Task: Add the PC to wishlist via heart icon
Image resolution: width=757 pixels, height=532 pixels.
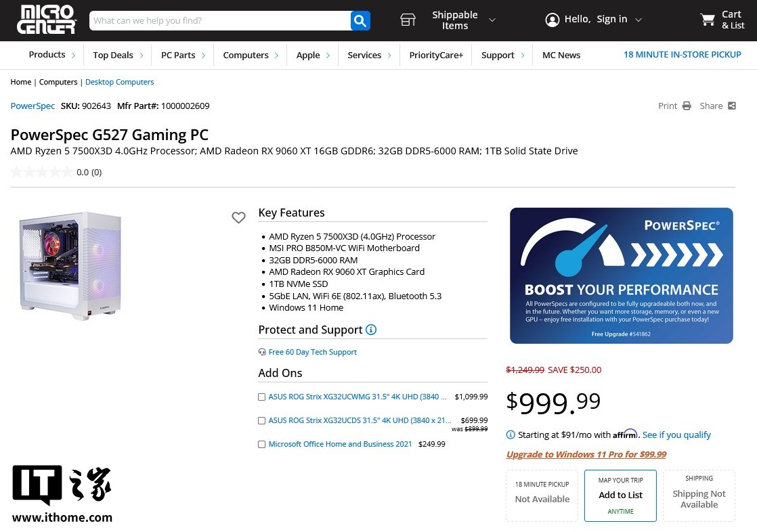Action: point(238,217)
